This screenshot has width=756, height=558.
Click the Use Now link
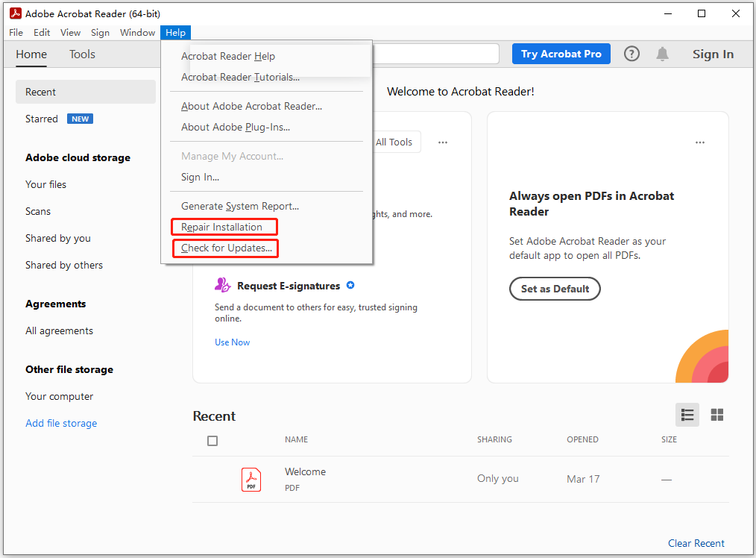232,342
